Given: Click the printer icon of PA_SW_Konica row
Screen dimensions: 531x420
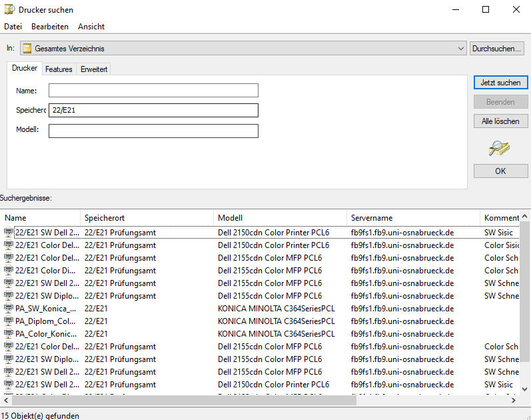Looking at the screenshot, I should click(x=9, y=309).
